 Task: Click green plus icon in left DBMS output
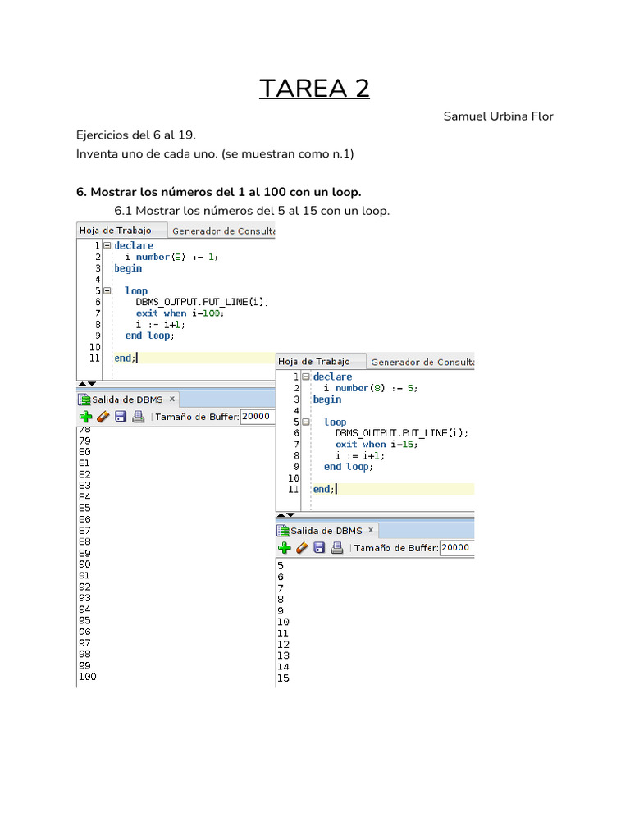[x=85, y=417]
